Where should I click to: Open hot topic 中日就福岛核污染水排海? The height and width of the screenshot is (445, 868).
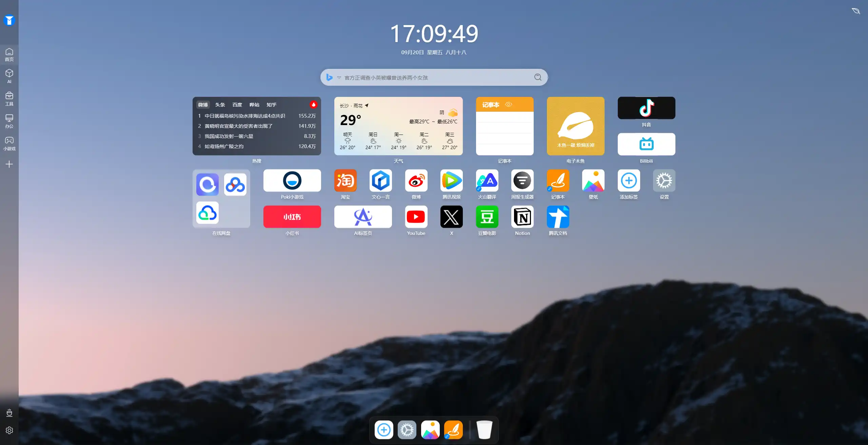pos(257,116)
